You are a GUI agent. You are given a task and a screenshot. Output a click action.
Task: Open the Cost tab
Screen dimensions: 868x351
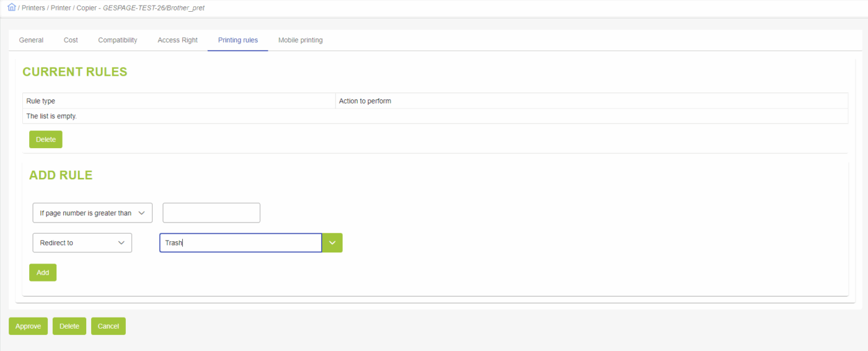click(71, 40)
